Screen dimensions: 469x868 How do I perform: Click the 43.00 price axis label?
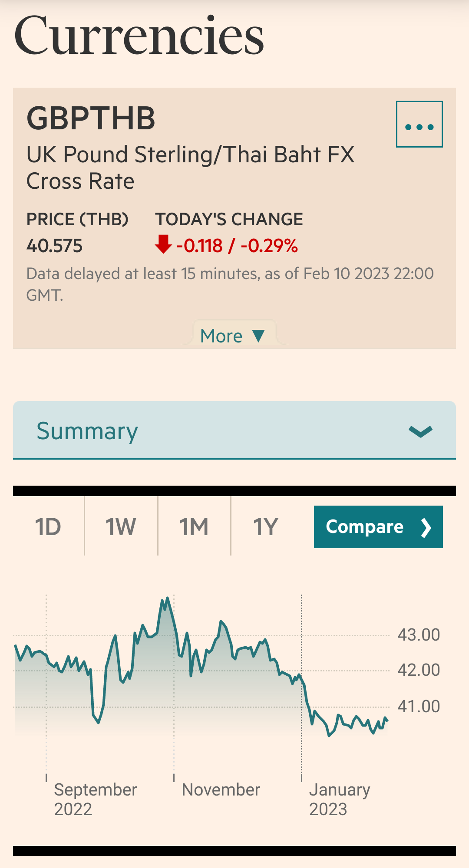tap(418, 635)
